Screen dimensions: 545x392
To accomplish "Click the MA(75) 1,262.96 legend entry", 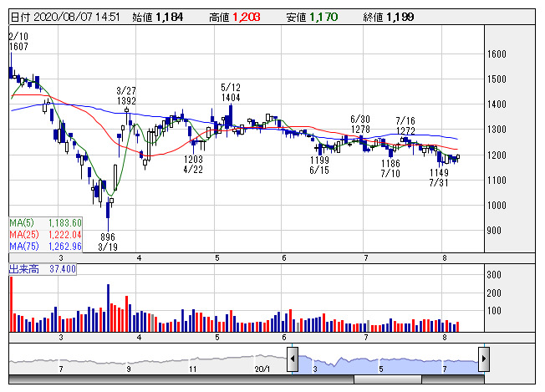I will coord(45,247).
